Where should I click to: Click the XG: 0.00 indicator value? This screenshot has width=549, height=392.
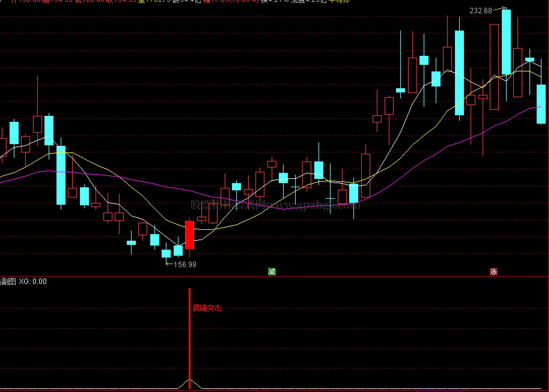point(33,282)
